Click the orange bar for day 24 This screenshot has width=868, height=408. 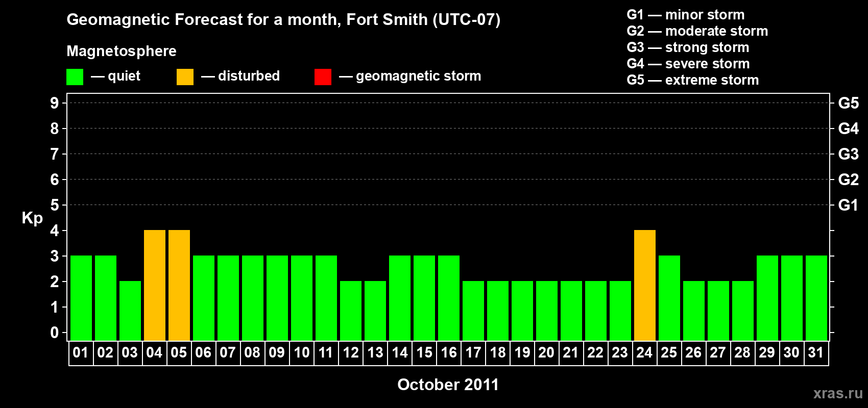[645, 286]
